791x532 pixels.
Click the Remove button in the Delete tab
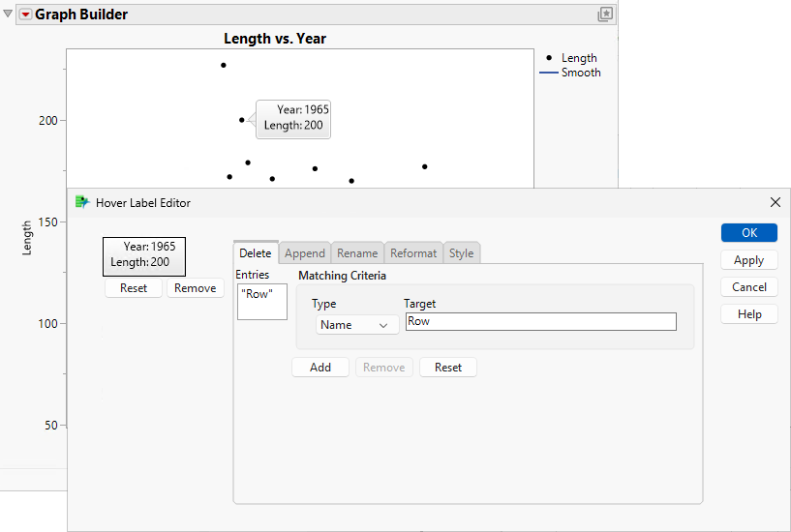pos(384,368)
